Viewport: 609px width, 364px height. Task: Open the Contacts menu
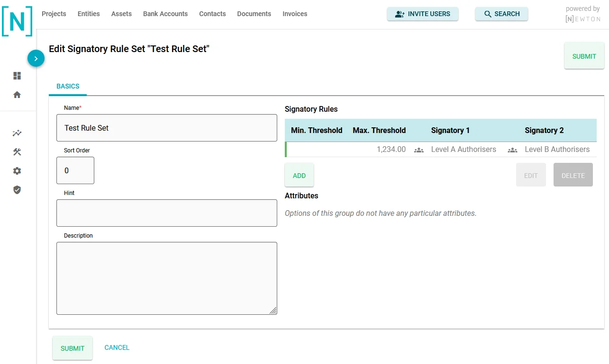[212, 14]
